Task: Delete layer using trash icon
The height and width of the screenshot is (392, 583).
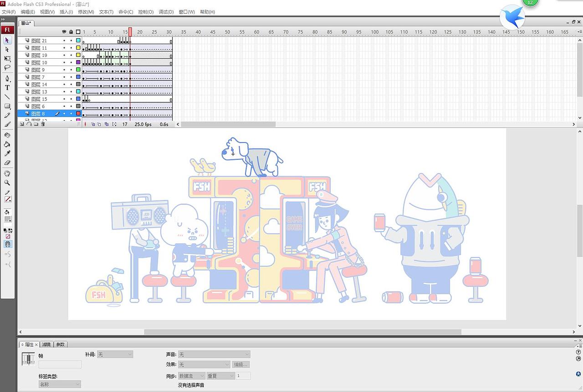Action: click(43, 124)
